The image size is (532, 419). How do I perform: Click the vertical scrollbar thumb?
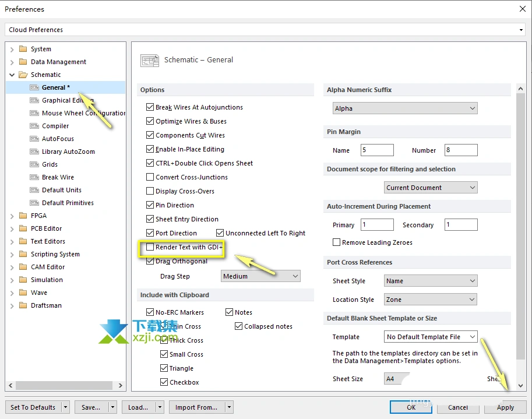pos(521,226)
